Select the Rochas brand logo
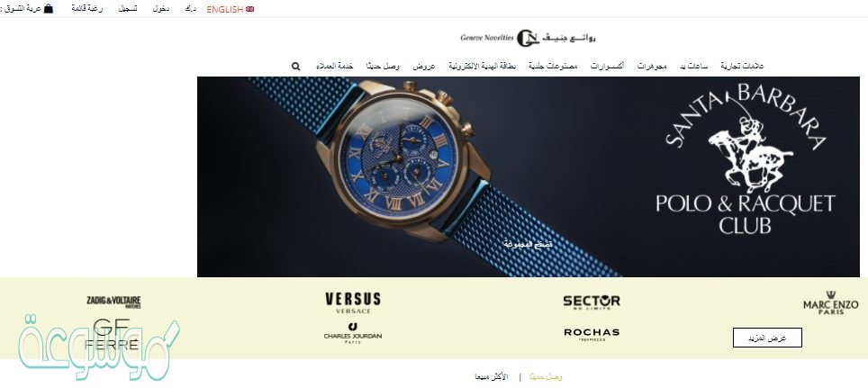This screenshot has height=388, width=868. click(592, 334)
